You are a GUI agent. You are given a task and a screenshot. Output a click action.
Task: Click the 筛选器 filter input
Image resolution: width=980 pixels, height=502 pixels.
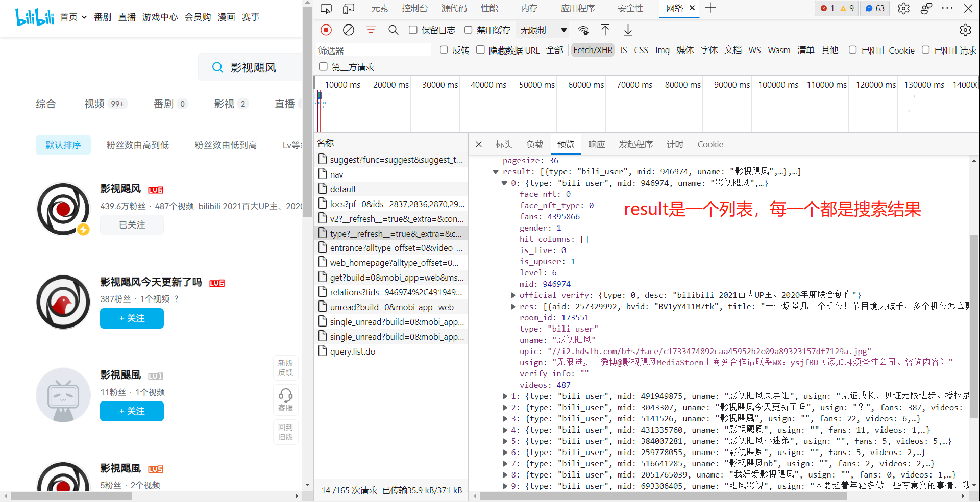click(374, 50)
